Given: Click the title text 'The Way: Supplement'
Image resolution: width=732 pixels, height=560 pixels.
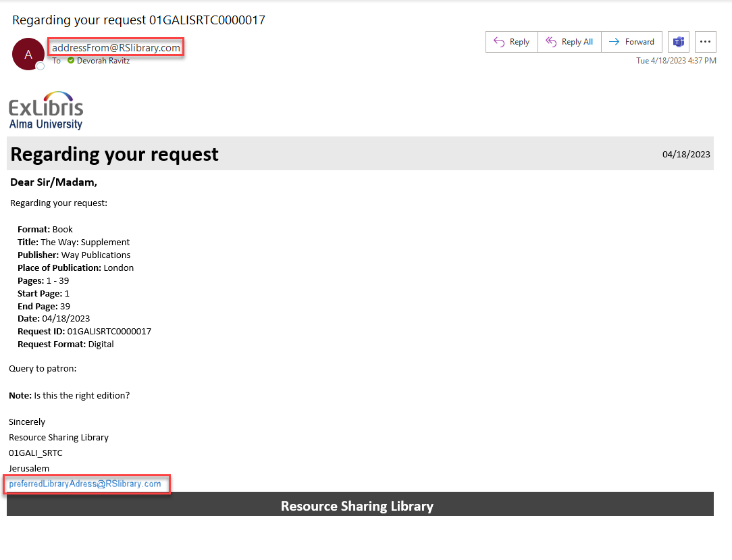Looking at the screenshot, I should 85,242.
